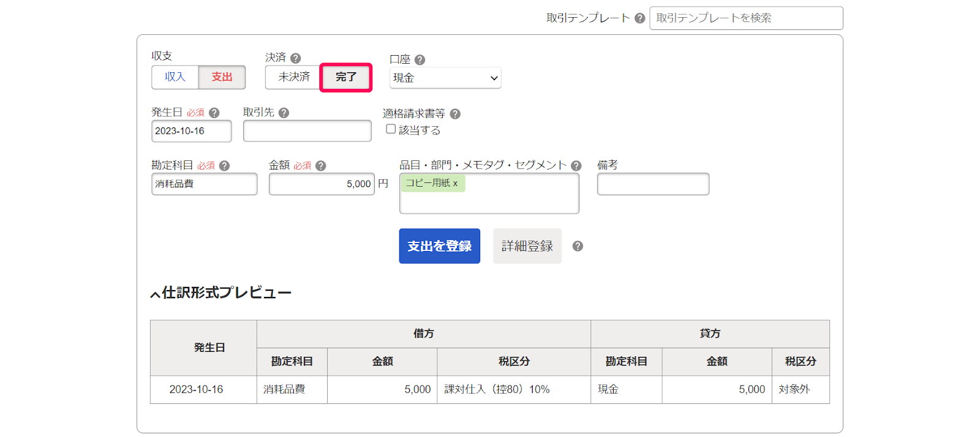Click 消耗品費 cell in preview table
This screenshot has height=437, width=980.
[292, 389]
